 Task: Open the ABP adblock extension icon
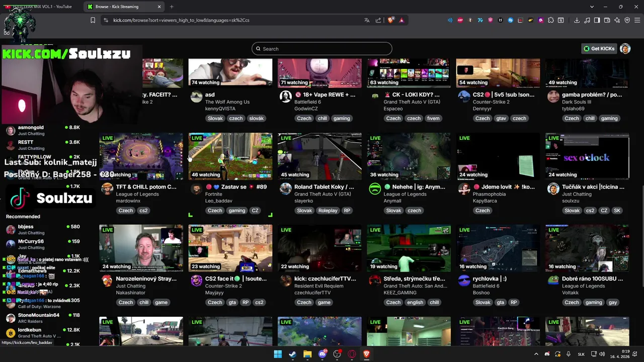[460, 20]
